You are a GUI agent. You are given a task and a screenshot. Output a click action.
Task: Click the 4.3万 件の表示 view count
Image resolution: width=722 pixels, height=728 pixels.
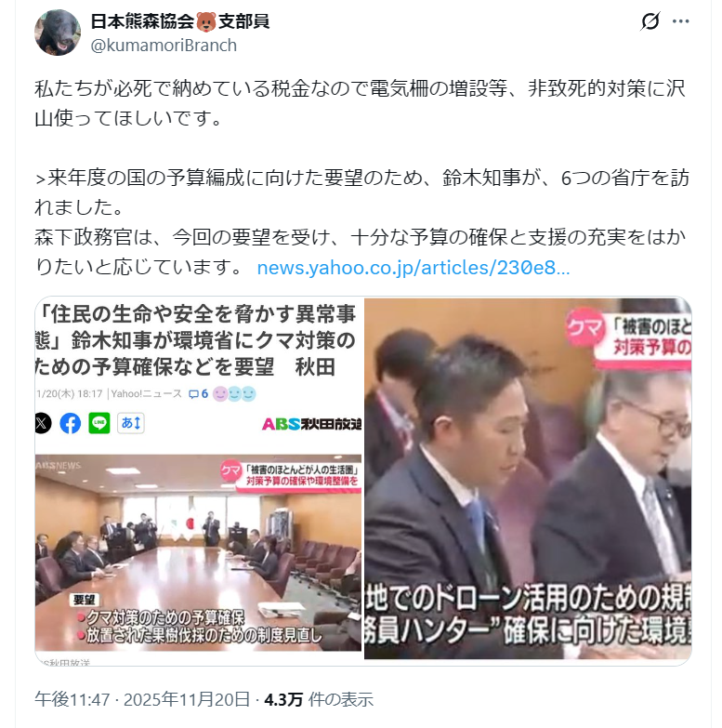coord(319,699)
